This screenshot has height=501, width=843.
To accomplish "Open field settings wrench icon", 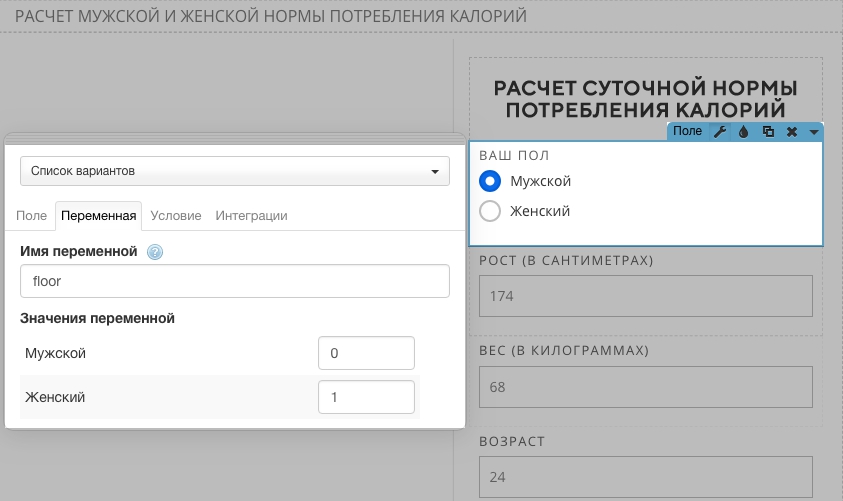I will 720,132.
